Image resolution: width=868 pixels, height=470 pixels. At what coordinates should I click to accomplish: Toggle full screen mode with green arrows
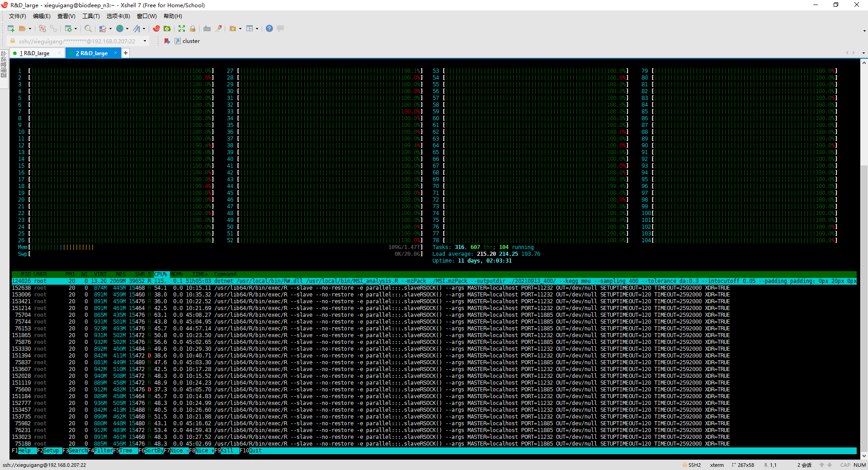(182, 28)
